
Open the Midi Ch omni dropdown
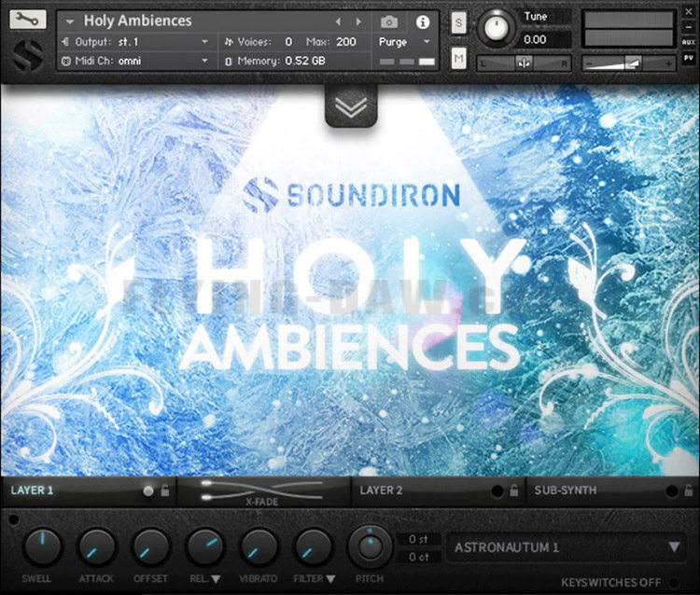135,61
